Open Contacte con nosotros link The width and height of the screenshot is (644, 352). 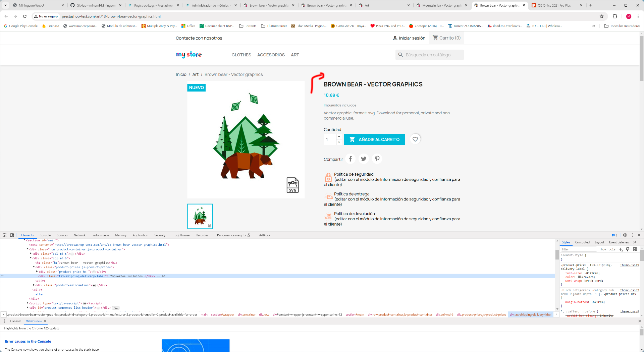click(x=199, y=38)
